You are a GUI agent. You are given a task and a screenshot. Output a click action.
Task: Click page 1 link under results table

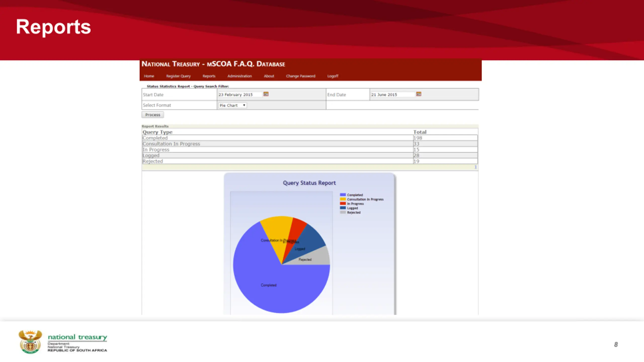point(475,167)
